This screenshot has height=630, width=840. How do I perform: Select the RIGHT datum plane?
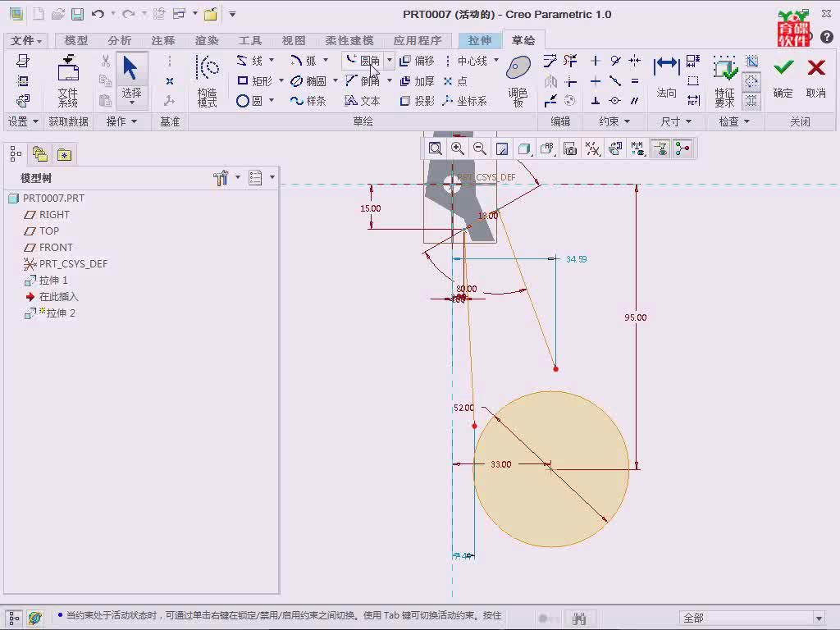(x=47, y=215)
